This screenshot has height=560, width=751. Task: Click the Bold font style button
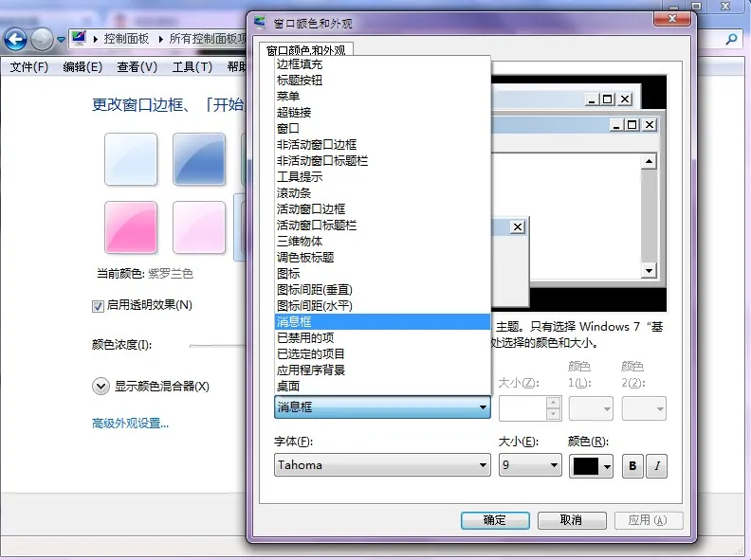pos(632,465)
